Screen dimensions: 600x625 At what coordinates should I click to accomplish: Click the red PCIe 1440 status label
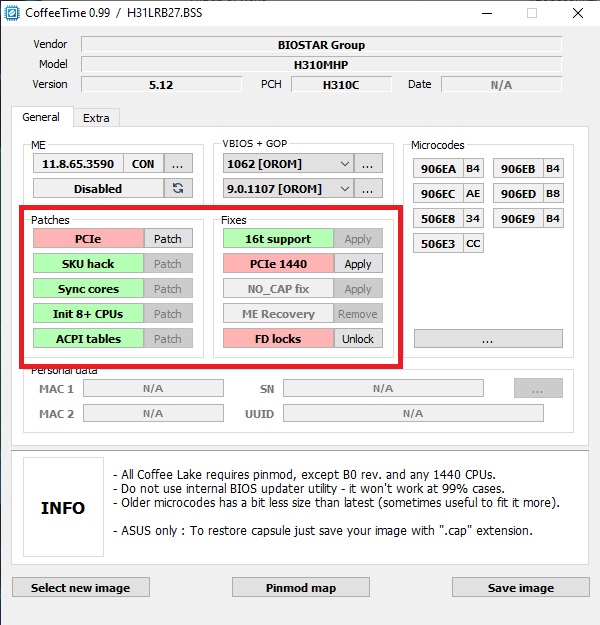click(278, 263)
